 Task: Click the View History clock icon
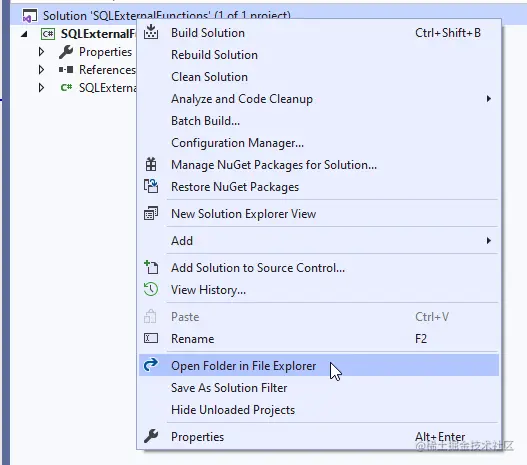[x=151, y=289]
